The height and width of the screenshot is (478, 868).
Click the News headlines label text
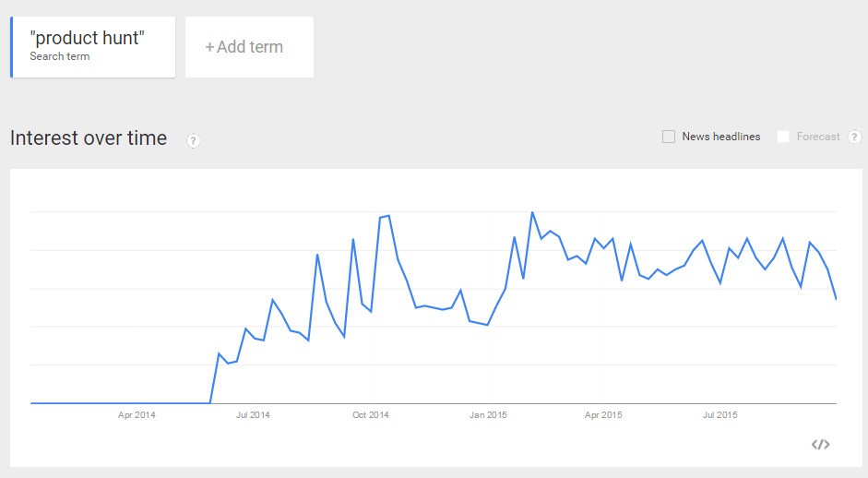point(721,137)
